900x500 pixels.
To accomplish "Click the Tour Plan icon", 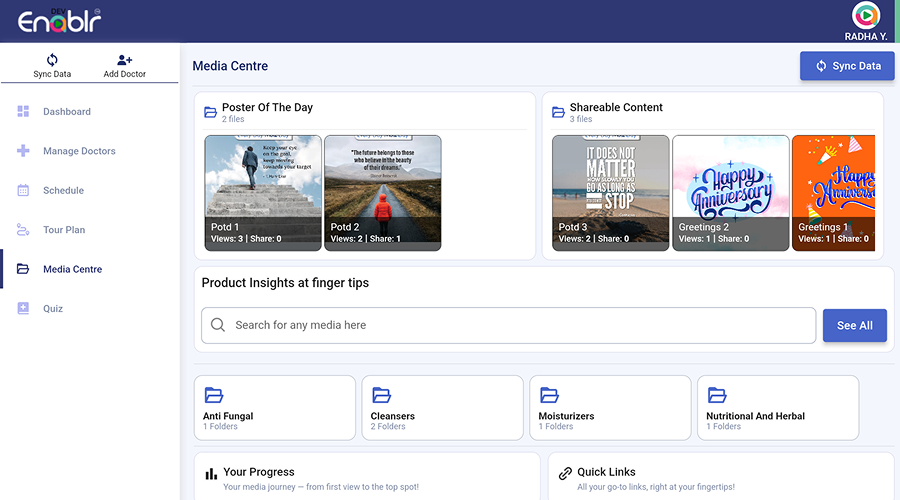I will [x=23, y=230].
